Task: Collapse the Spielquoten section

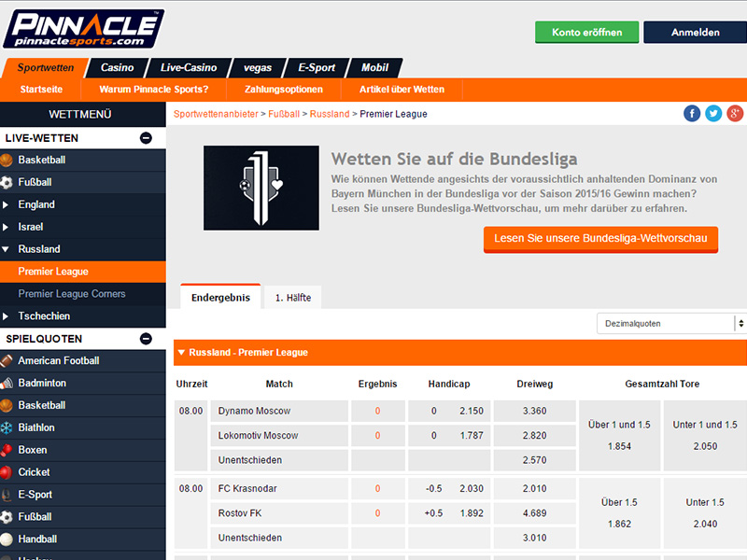Action: (146, 339)
